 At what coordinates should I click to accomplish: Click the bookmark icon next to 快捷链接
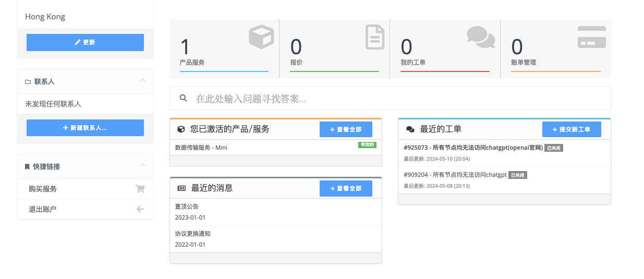(27, 167)
